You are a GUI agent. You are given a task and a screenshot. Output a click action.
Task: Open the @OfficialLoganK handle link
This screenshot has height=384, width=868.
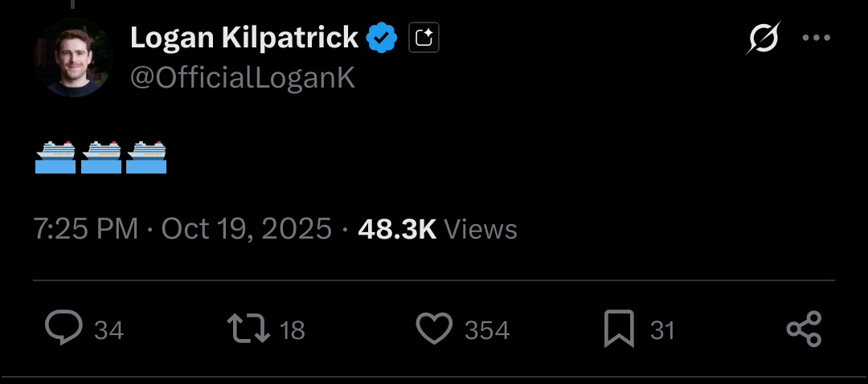point(242,78)
